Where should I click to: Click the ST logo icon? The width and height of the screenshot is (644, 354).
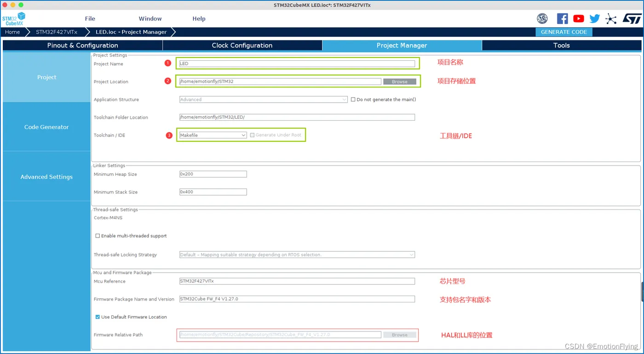(632, 18)
